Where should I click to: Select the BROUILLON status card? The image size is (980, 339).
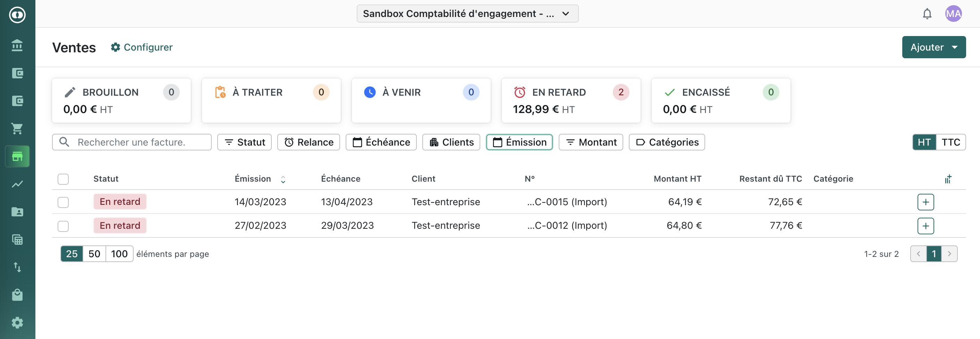tap(121, 100)
